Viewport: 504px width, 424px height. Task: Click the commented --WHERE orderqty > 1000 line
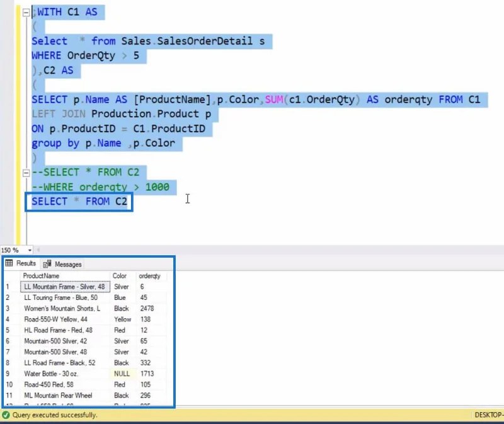100,187
